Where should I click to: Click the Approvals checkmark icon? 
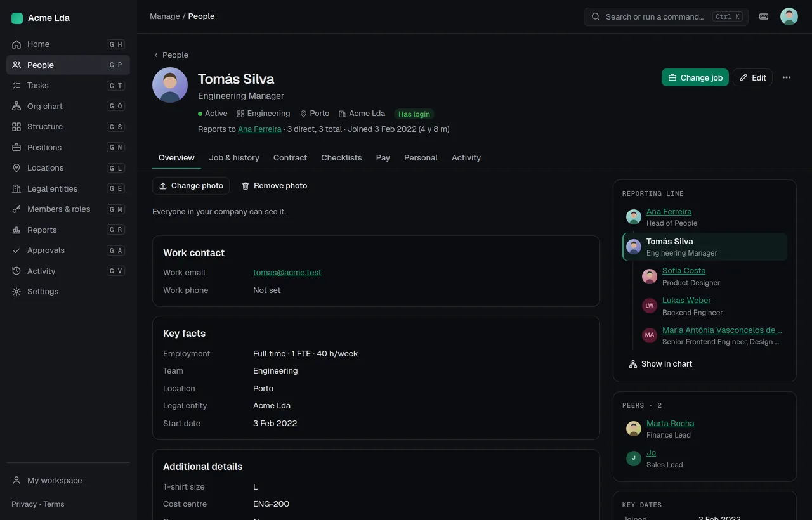[x=16, y=250]
